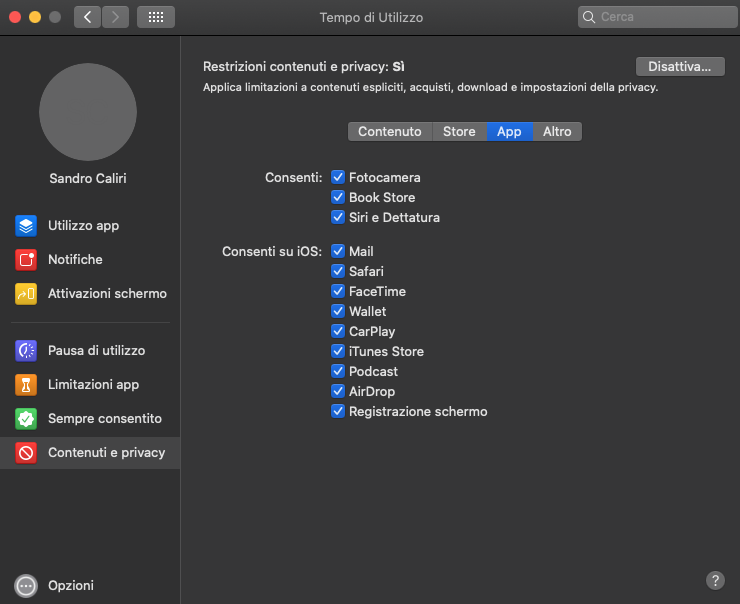Show all preferences grid button
Screen dimensions: 740x604
[156, 17]
